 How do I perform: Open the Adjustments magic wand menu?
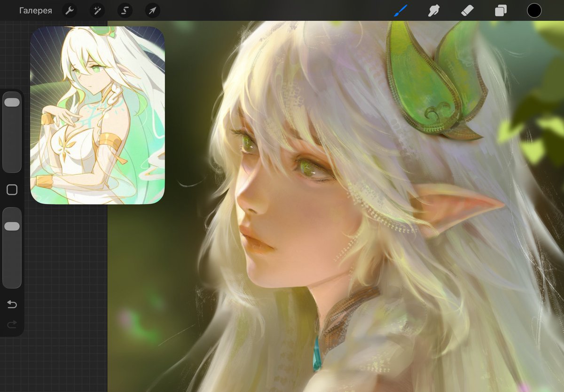tap(97, 10)
